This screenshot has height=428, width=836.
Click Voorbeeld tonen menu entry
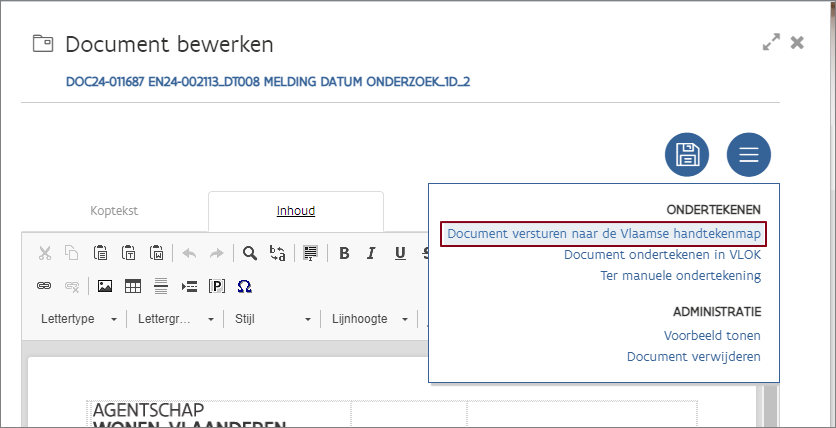(712, 336)
